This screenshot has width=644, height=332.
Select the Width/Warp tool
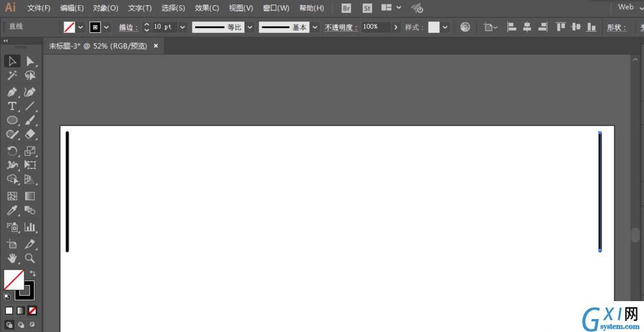click(12, 165)
